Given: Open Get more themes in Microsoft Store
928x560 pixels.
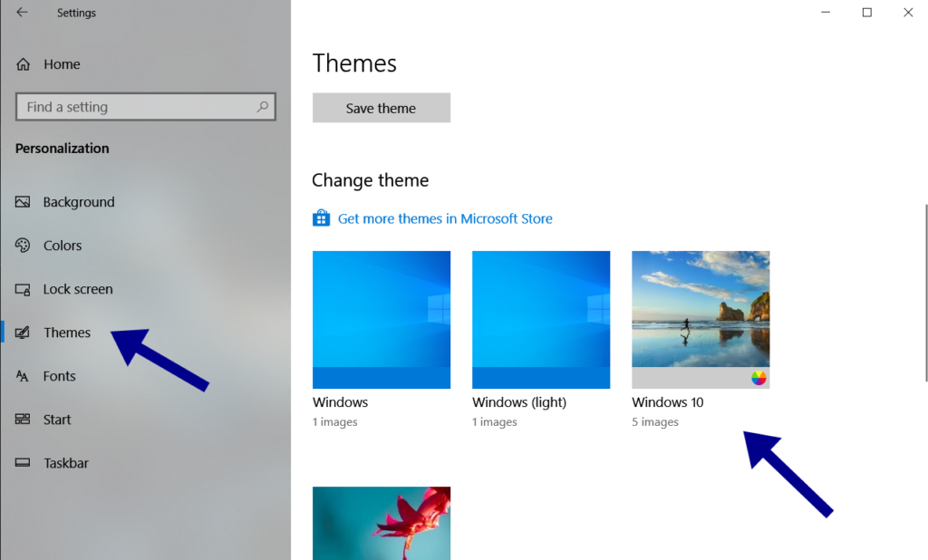Looking at the screenshot, I should point(445,218).
